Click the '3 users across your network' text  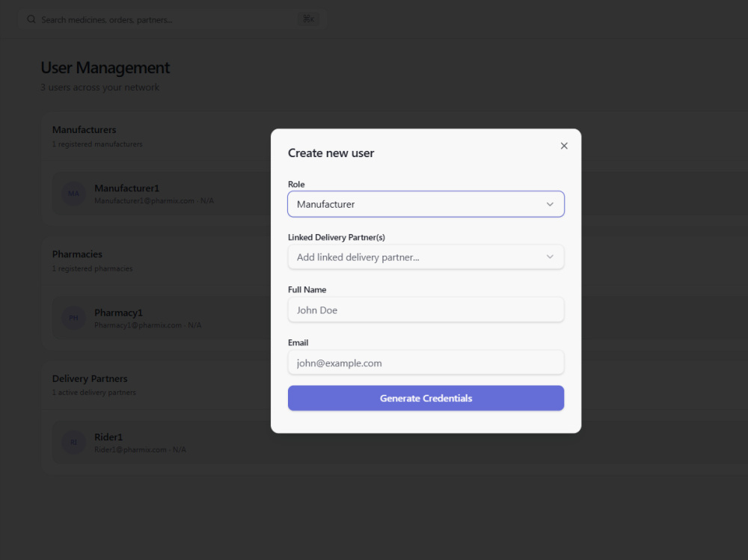pyautogui.click(x=100, y=87)
